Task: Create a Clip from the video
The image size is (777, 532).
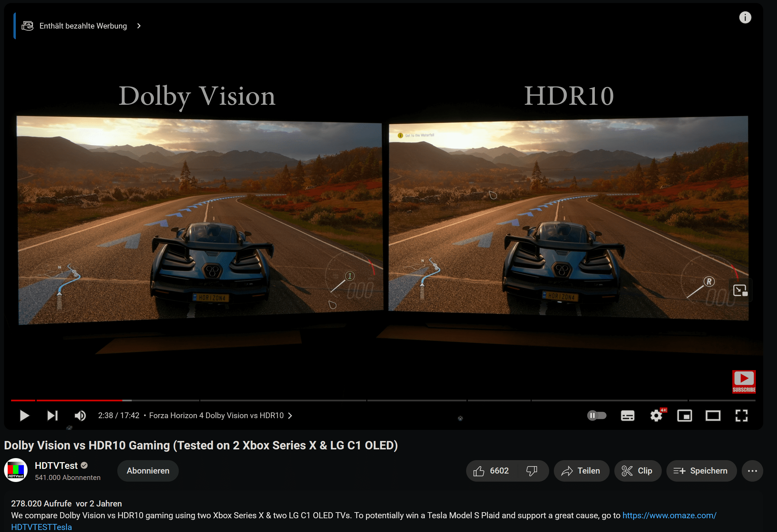Action: click(638, 471)
